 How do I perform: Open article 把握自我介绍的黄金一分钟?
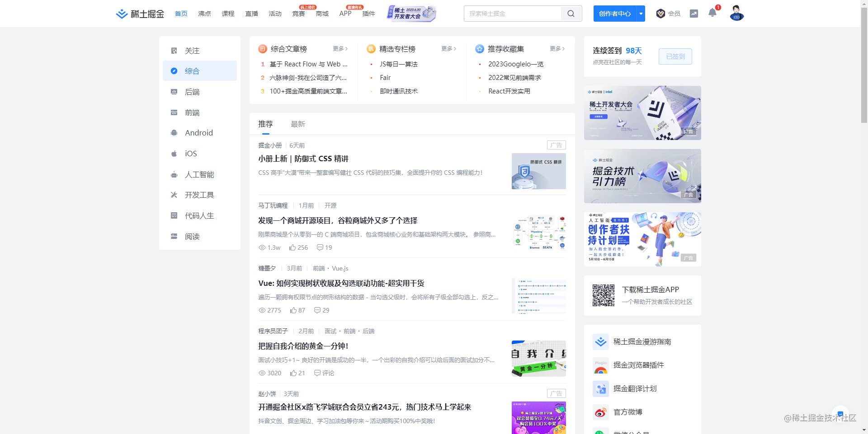tap(303, 346)
